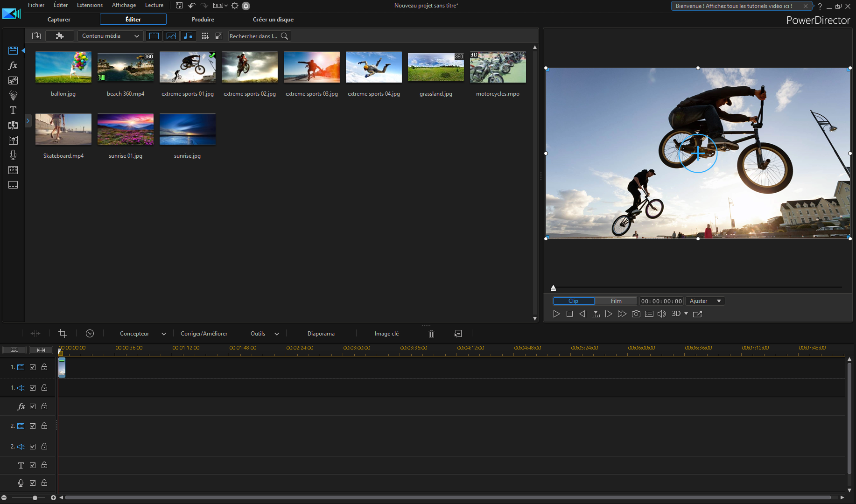856x504 pixels.
Task: Click the more timeline functions icon
Action: click(x=458, y=333)
